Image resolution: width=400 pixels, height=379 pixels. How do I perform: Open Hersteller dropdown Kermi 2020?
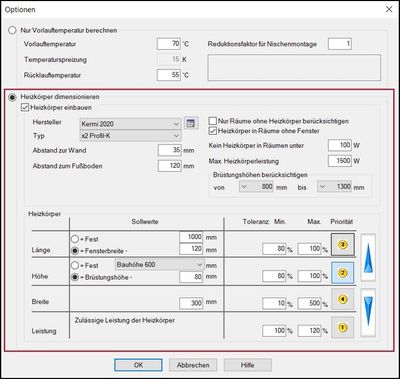tap(131, 124)
